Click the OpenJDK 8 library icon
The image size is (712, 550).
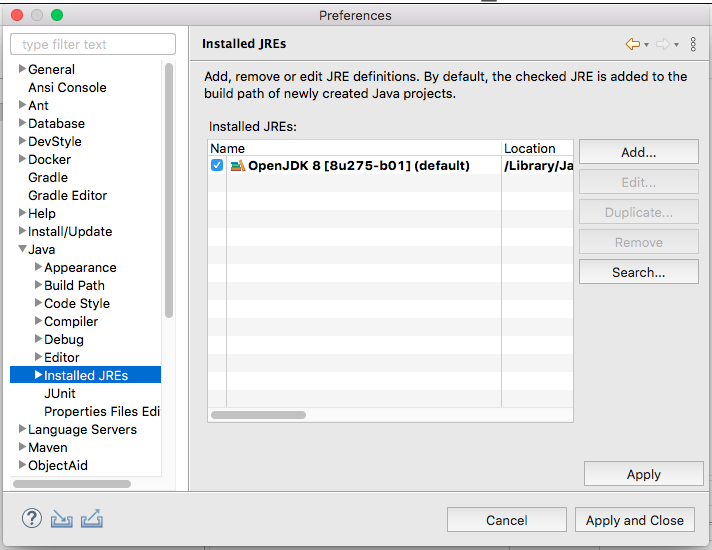click(237, 166)
